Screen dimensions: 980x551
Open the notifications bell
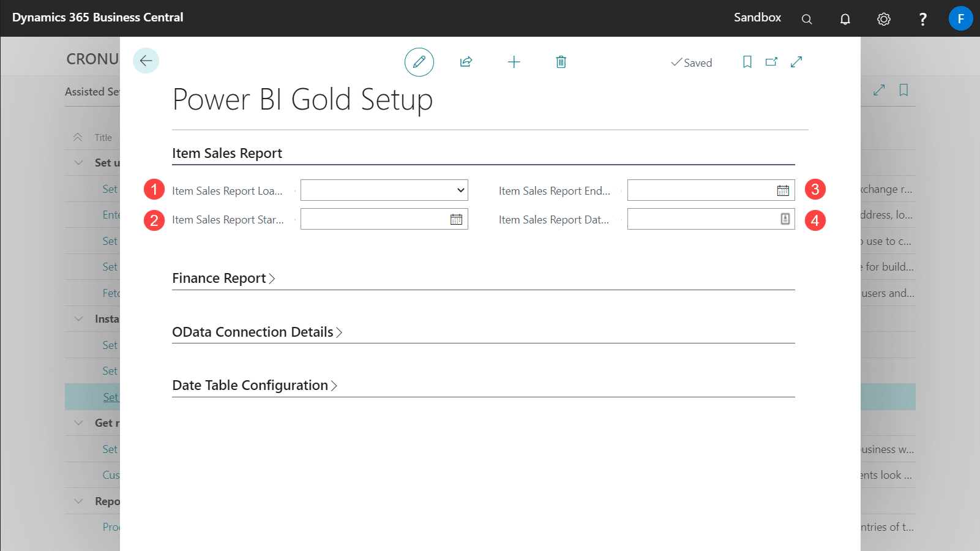(845, 19)
